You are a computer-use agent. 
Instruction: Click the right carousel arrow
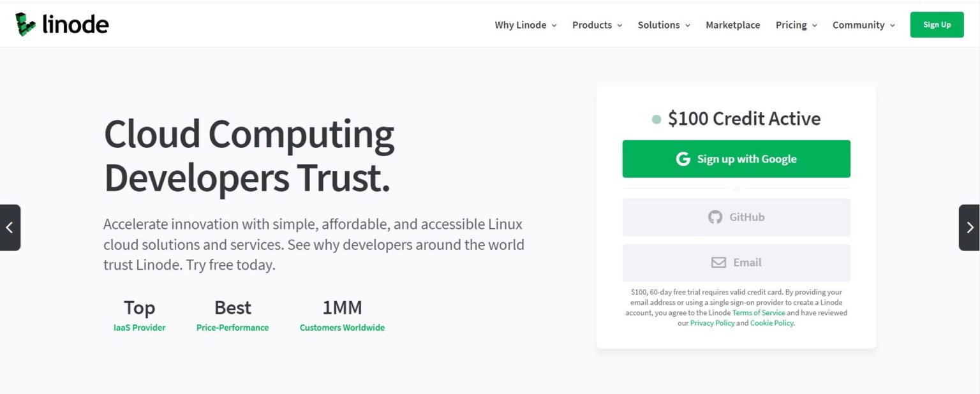pos(970,228)
